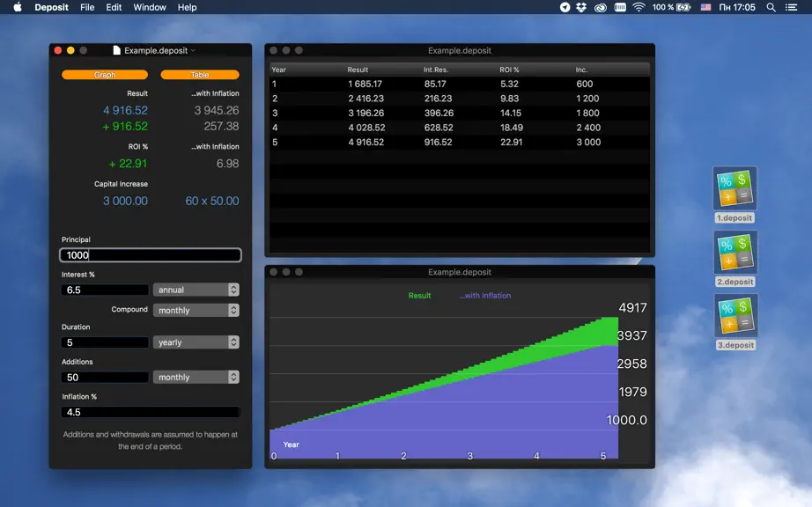Click the Creative Cloud menu bar icon

point(601,7)
